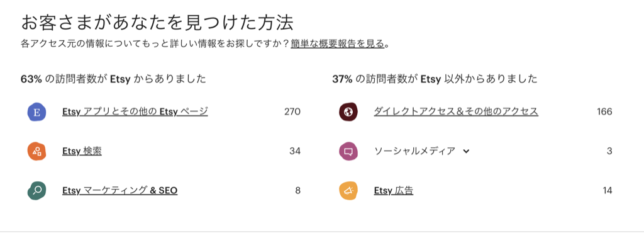Screen dimensions: 644x233
Task: Click the pink ソーシャルメディア chat bubble icon
Action: 348,151
